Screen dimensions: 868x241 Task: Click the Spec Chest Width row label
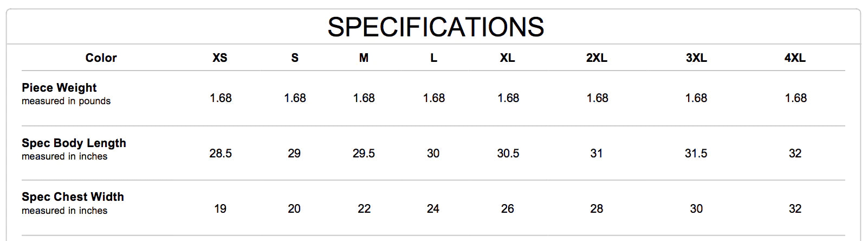click(73, 197)
